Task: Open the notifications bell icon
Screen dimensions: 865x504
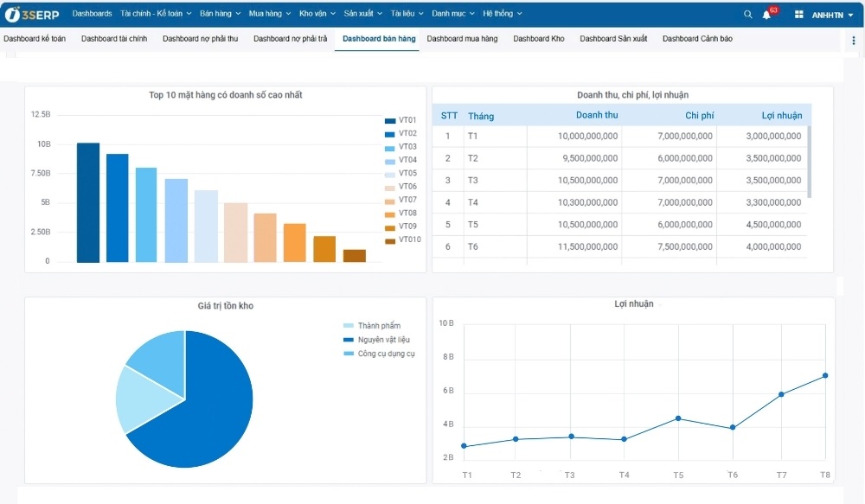Action: point(766,15)
